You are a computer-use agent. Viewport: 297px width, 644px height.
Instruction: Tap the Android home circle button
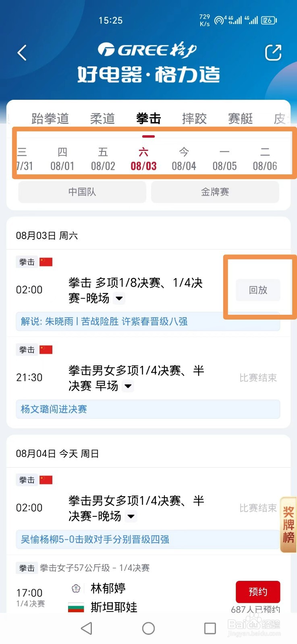click(148, 628)
